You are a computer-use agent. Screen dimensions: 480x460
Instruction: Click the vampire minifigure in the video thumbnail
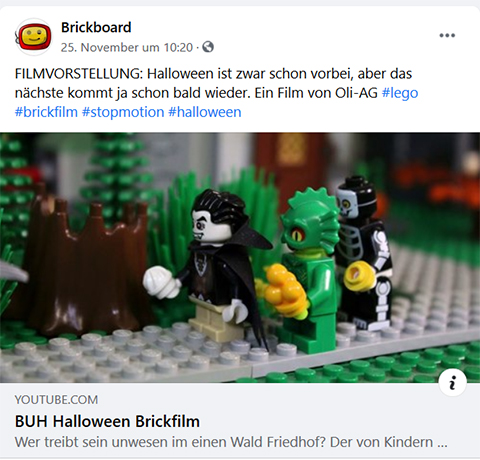213,263
